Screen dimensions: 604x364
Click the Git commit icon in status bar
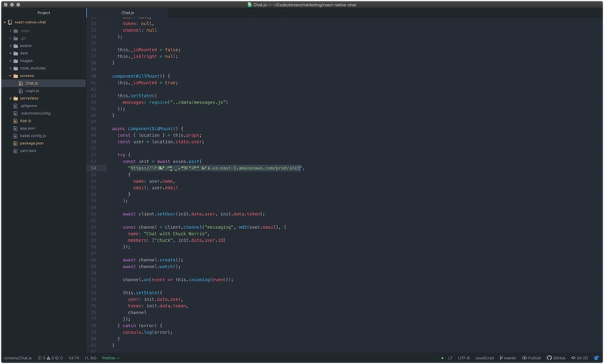click(573, 358)
